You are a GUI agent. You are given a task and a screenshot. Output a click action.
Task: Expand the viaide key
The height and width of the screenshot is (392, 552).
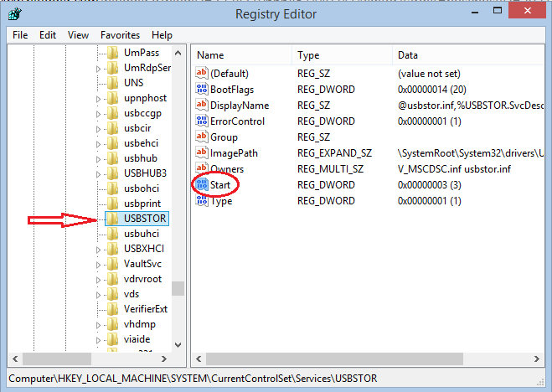[x=99, y=341]
